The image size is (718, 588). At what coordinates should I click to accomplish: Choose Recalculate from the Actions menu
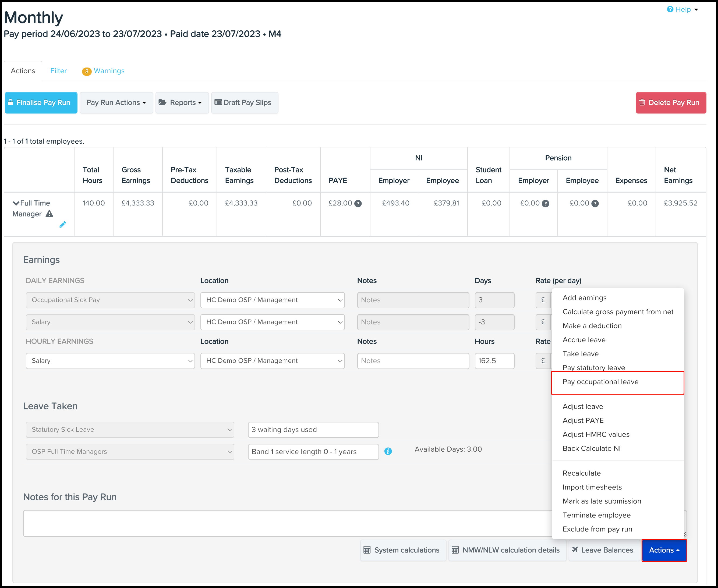tap(582, 473)
